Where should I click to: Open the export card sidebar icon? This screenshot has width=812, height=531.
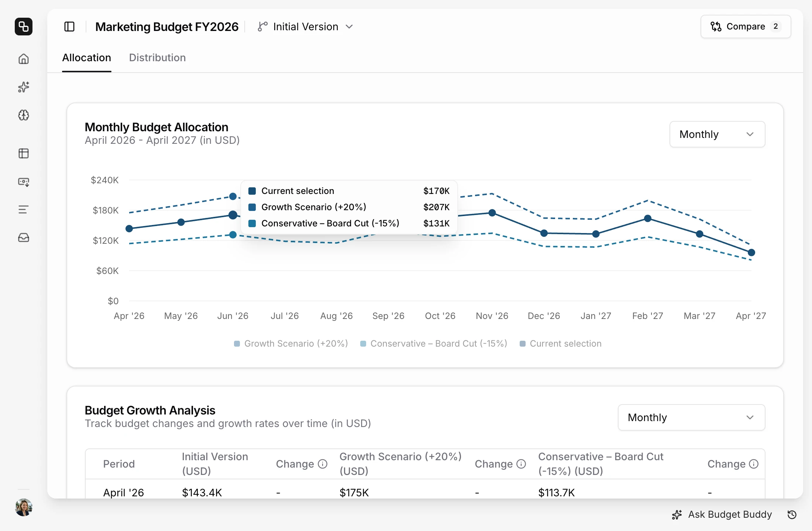(24, 182)
